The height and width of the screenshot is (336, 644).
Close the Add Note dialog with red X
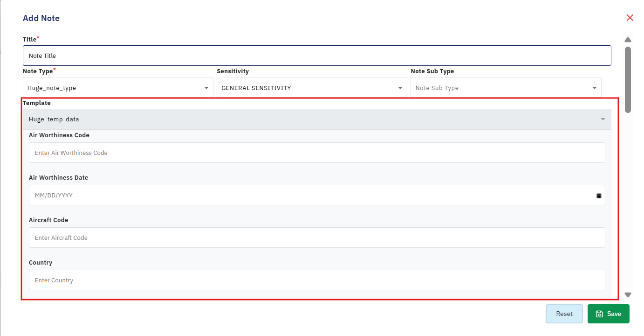[x=630, y=18]
